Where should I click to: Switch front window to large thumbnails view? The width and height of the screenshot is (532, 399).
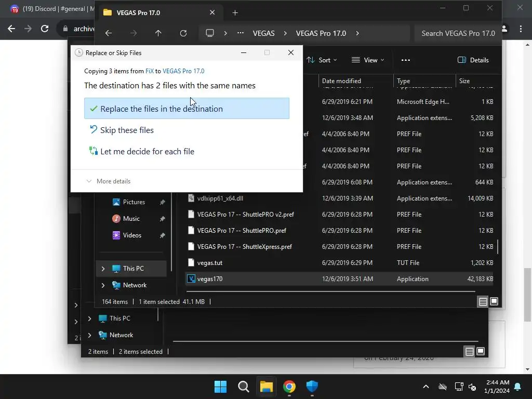[494, 301]
